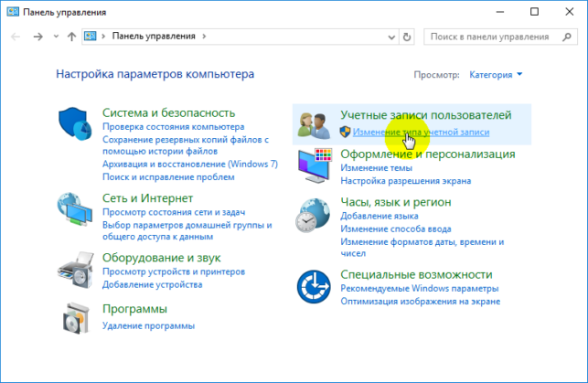Click the UAC shield icon beside account type link
Viewport: 588px width, 383px height.
345,132
